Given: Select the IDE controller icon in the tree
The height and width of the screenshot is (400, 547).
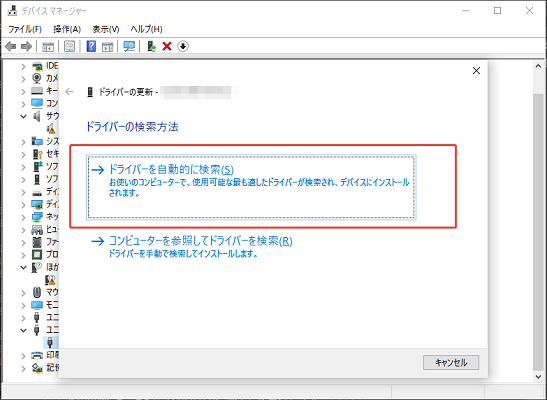Looking at the screenshot, I should tap(37, 66).
